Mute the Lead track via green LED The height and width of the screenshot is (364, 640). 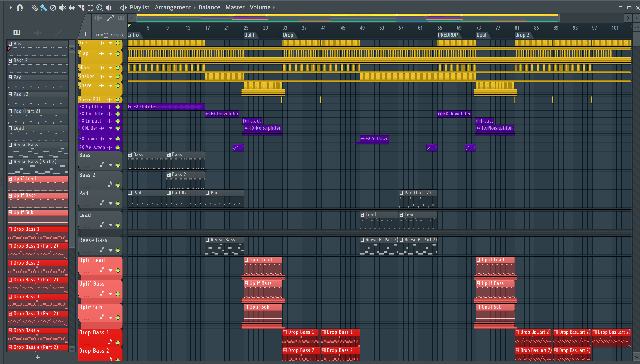click(118, 225)
